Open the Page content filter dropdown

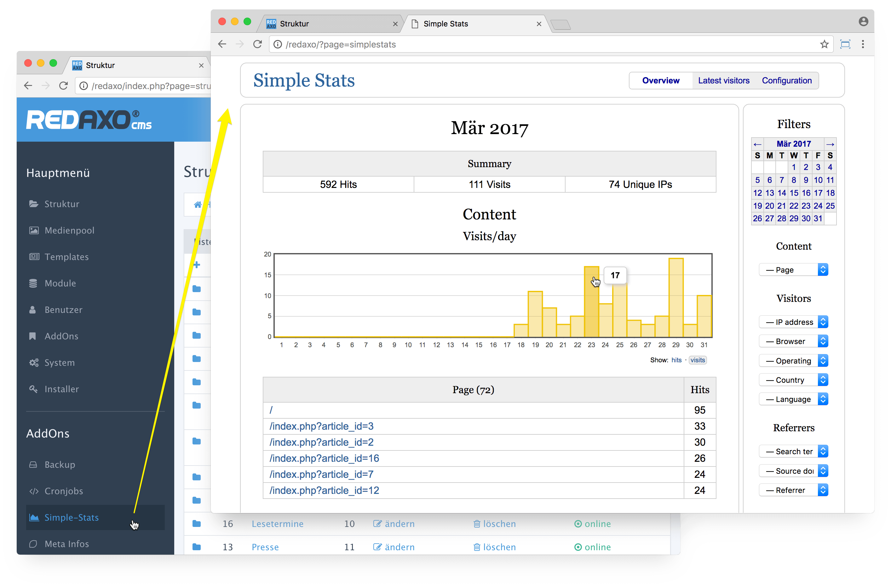(793, 270)
